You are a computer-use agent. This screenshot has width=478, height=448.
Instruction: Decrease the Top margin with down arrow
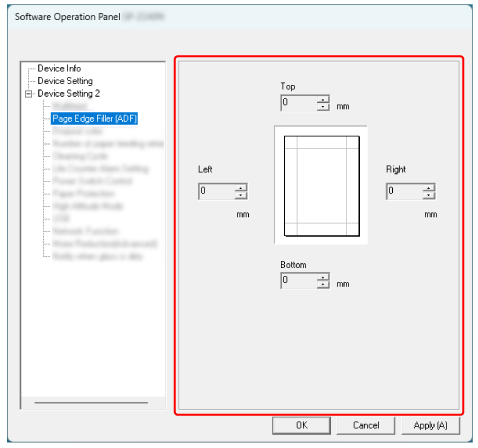pyautogui.click(x=323, y=107)
